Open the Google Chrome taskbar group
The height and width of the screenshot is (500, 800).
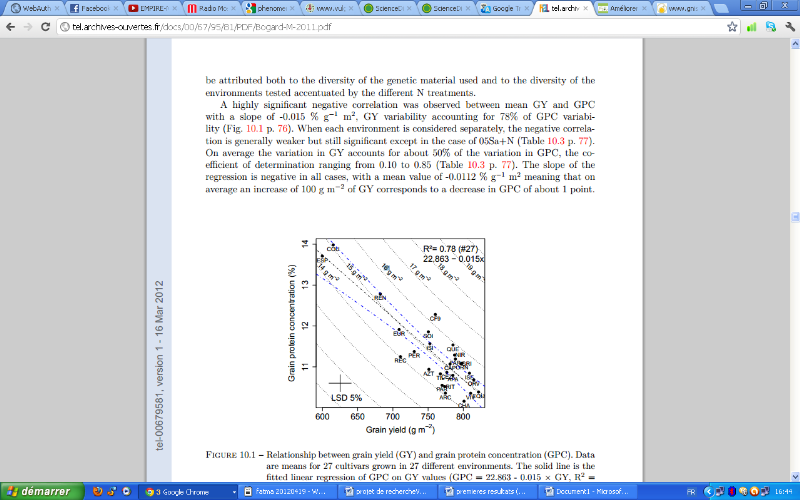coord(189,492)
